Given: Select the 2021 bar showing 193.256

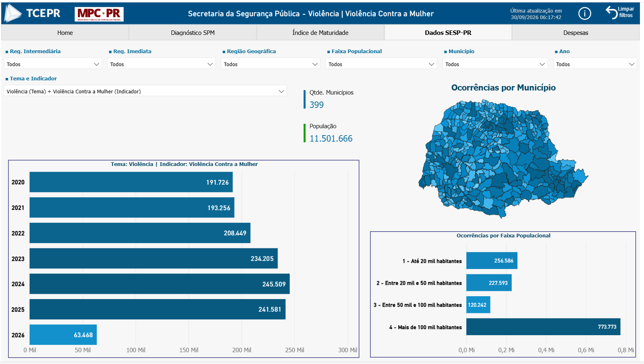Looking at the screenshot, I should [x=132, y=208].
